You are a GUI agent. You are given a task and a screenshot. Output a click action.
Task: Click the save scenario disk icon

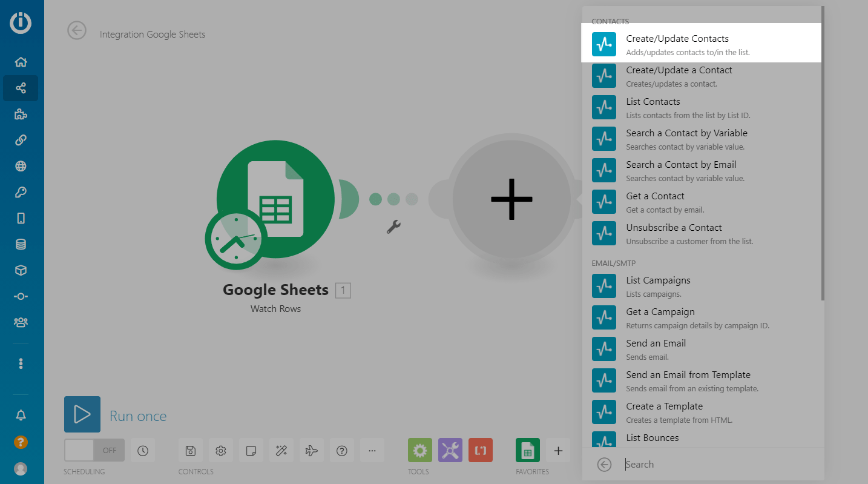click(x=191, y=451)
